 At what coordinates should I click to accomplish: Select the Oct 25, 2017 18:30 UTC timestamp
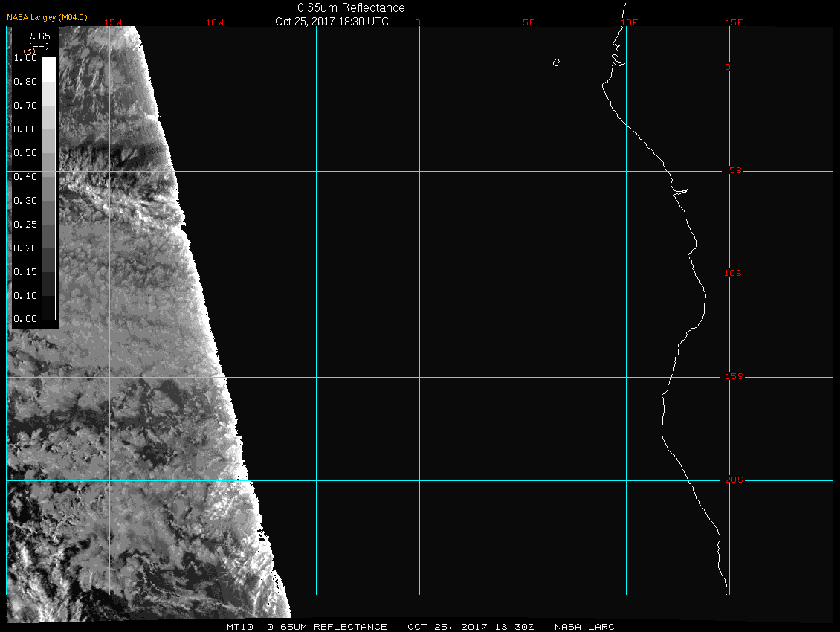pyautogui.click(x=332, y=22)
